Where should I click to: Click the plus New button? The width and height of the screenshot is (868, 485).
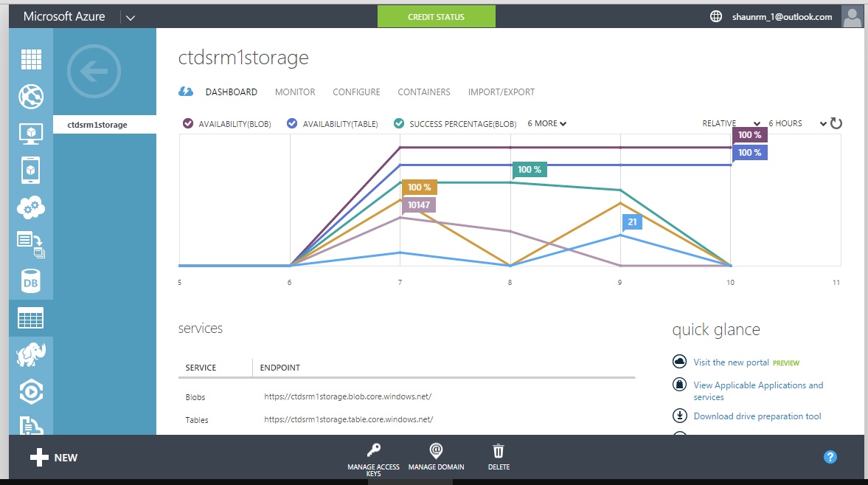tap(54, 457)
